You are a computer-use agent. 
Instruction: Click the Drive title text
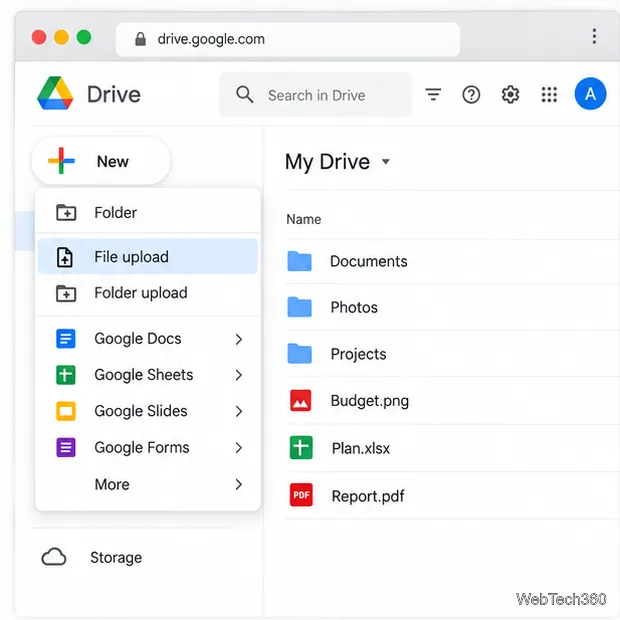point(114,95)
